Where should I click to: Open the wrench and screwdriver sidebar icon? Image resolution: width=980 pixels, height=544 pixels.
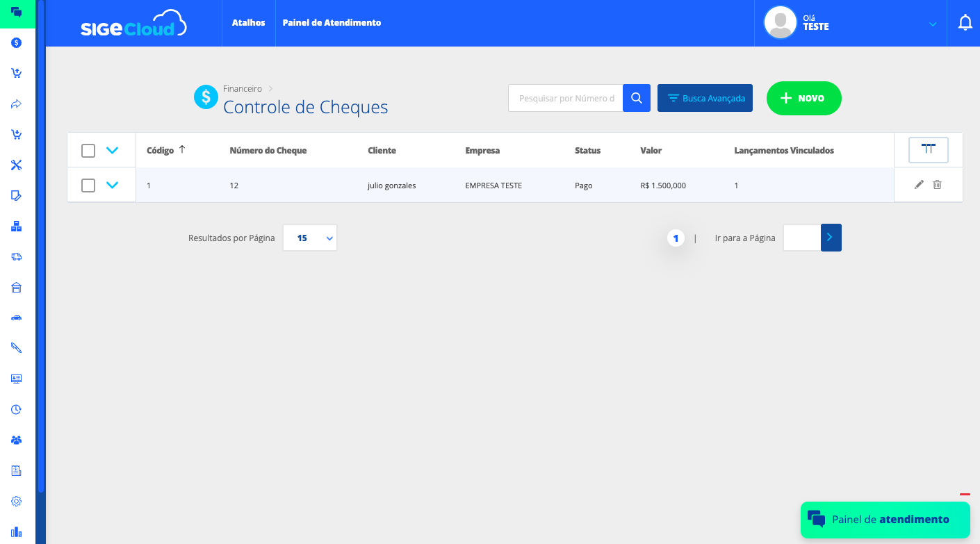coord(17,165)
